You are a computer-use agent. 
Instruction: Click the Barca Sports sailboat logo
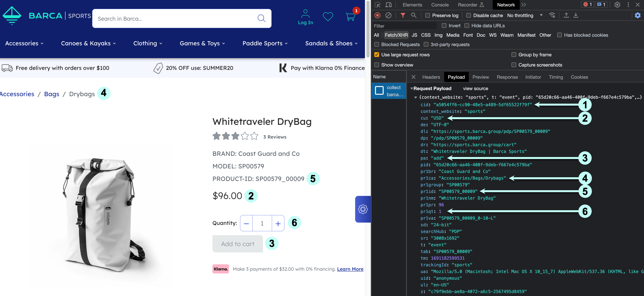click(12, 16)
